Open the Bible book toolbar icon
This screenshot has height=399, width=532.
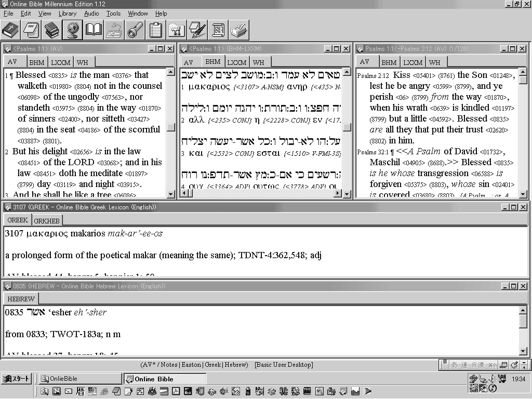(10, 30)
